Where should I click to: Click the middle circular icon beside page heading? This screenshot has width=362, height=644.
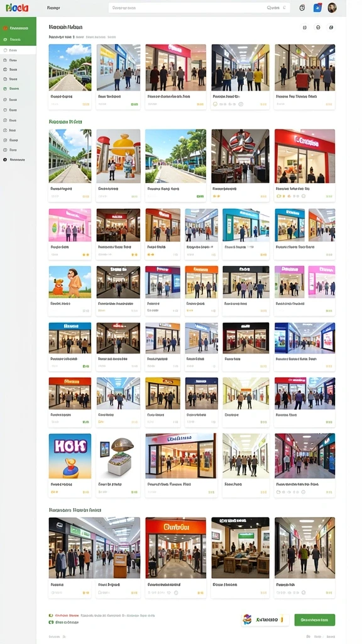point(317,28)
